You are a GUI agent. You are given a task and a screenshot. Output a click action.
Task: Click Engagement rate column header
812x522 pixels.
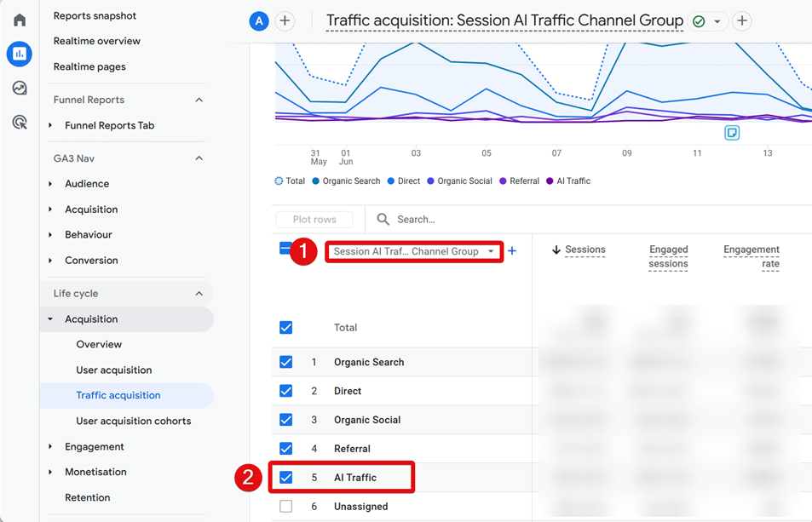[751, 256]
